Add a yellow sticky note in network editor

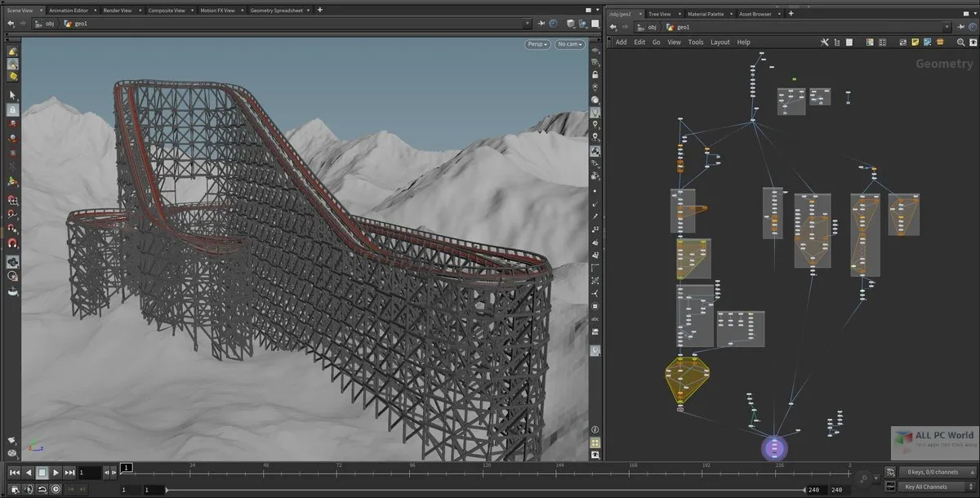point(915,42)
